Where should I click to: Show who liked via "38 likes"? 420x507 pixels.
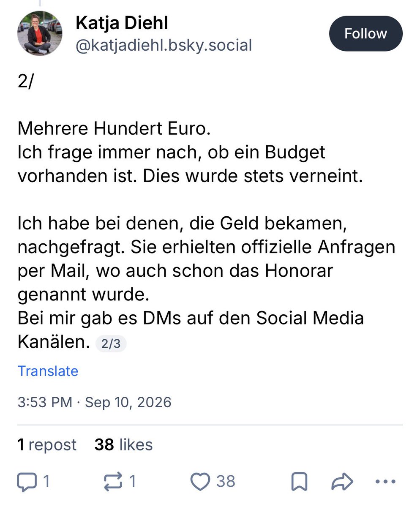(x=123, y=444)
